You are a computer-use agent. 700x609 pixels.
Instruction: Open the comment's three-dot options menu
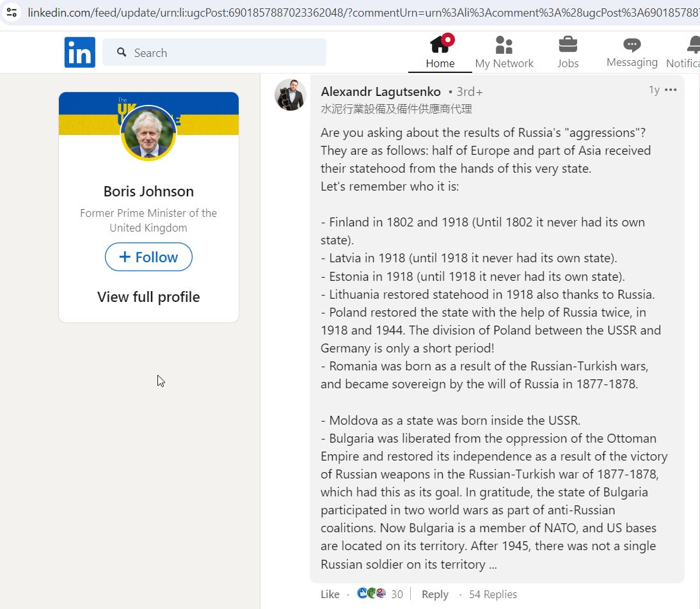pyautogui.click(x=671, y=90)
